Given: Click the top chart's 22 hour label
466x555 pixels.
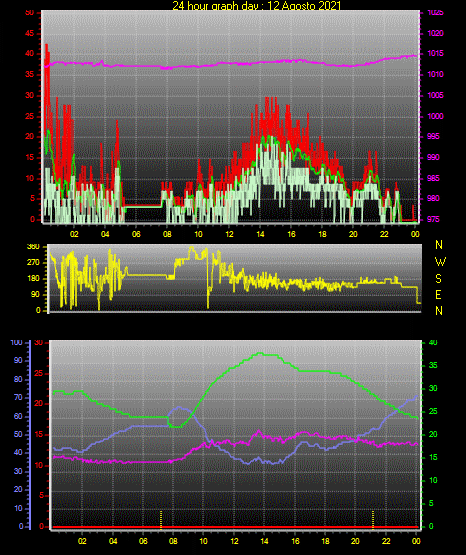Looking at the screenshot, I should 384,234.
